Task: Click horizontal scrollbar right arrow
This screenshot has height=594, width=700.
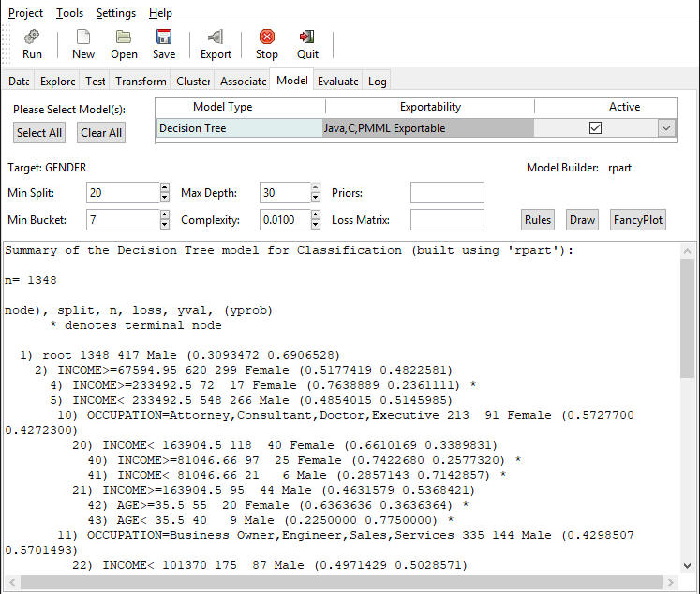Action: [671, 582]
